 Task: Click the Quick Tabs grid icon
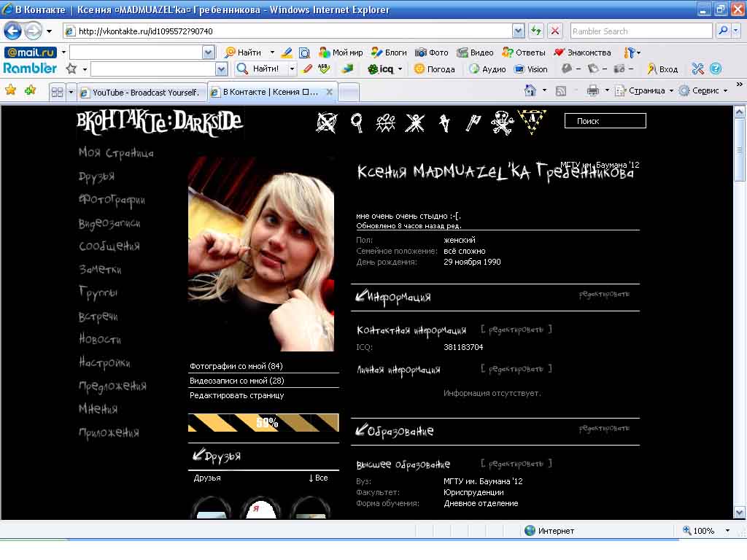click(57, 92)
